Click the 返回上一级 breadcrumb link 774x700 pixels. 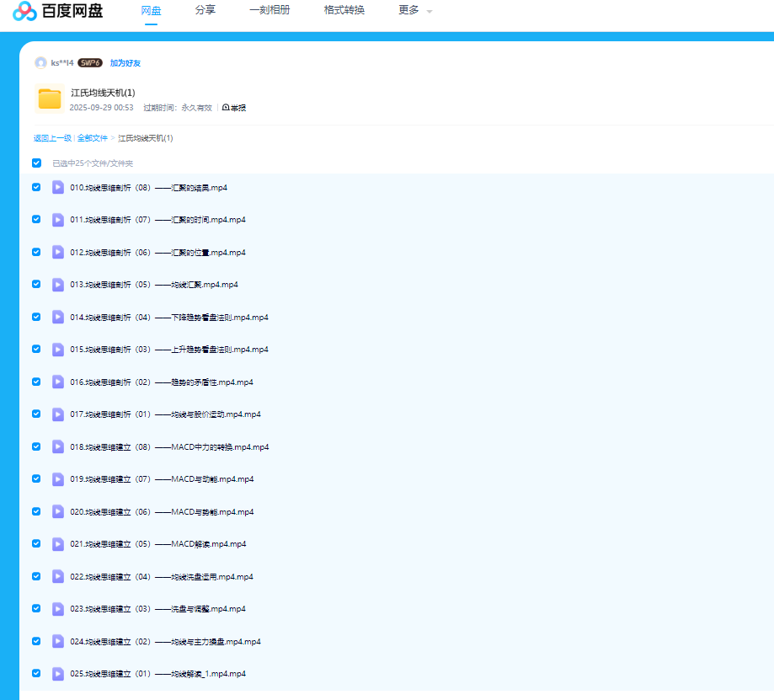pyautogui.click(x=52, y=138)
